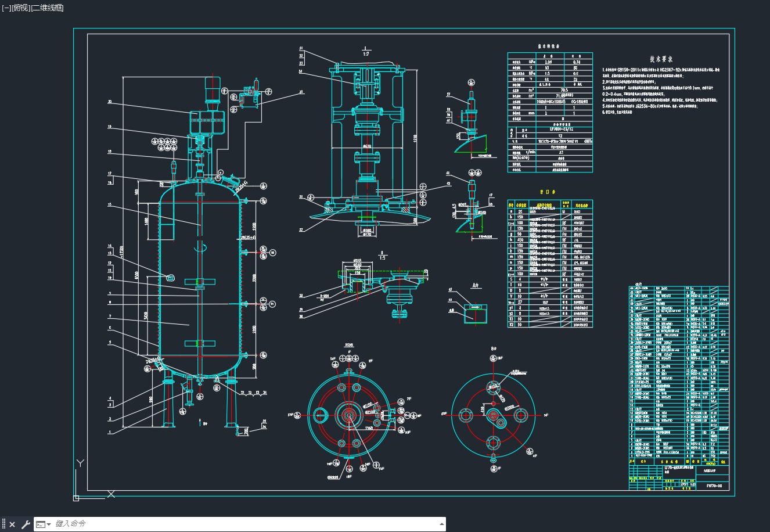Select the 技术特性表 table title
Screen dimensions: 770x532
click(549, 46)
